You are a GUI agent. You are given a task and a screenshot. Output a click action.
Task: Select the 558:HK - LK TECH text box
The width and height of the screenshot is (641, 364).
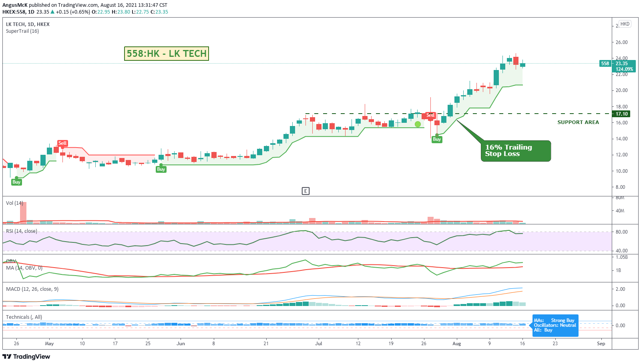tap(167, 54)
